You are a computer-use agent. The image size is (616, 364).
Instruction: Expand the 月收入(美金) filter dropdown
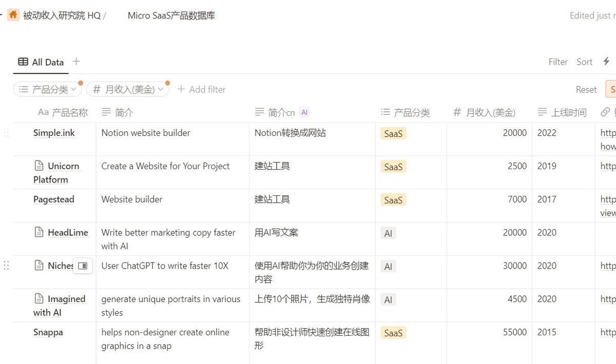(x=127, y=89)
